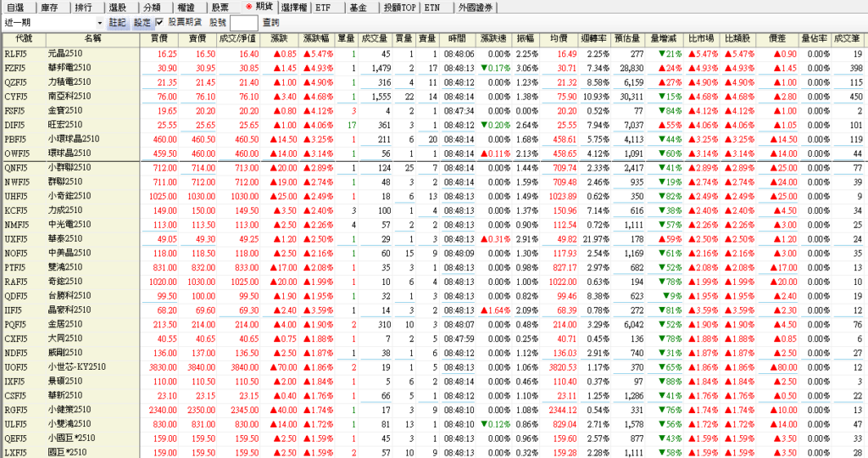Screen dimensions: 868x458
Task: Switch to the ETF tab
Action: [323, 7]
